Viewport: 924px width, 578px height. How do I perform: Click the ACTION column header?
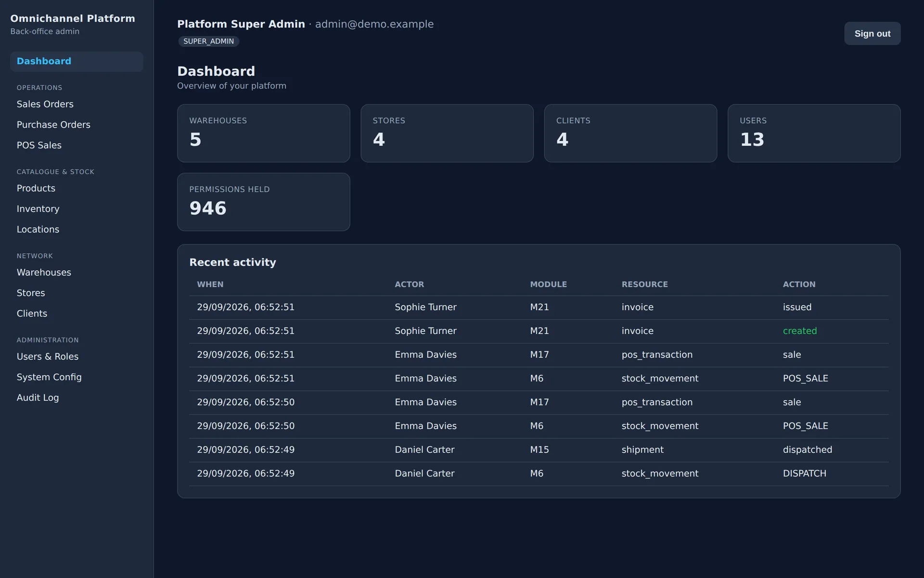click(x=799, y=284)
